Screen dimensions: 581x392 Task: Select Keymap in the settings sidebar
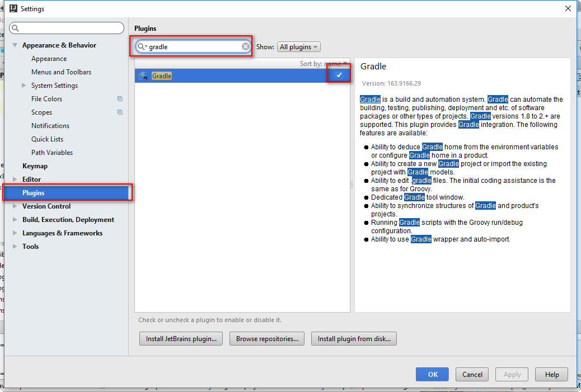tap(34, 166)
